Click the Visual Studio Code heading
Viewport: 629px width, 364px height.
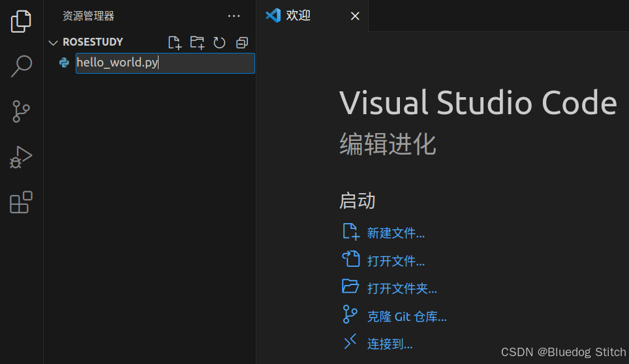click(478, 102)
